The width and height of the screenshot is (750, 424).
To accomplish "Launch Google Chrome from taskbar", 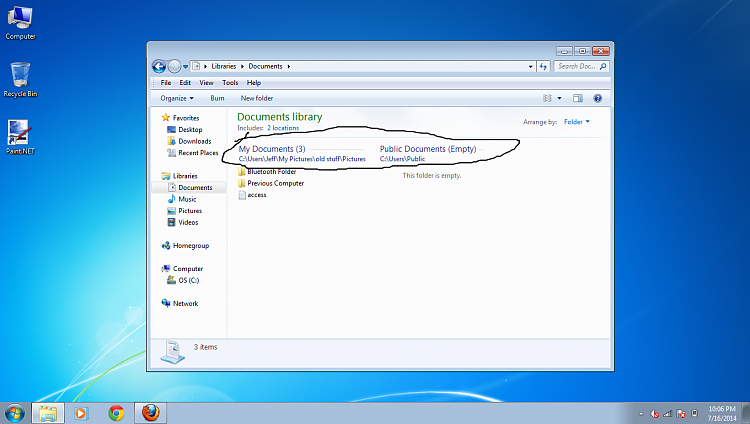I will (116, 413).
